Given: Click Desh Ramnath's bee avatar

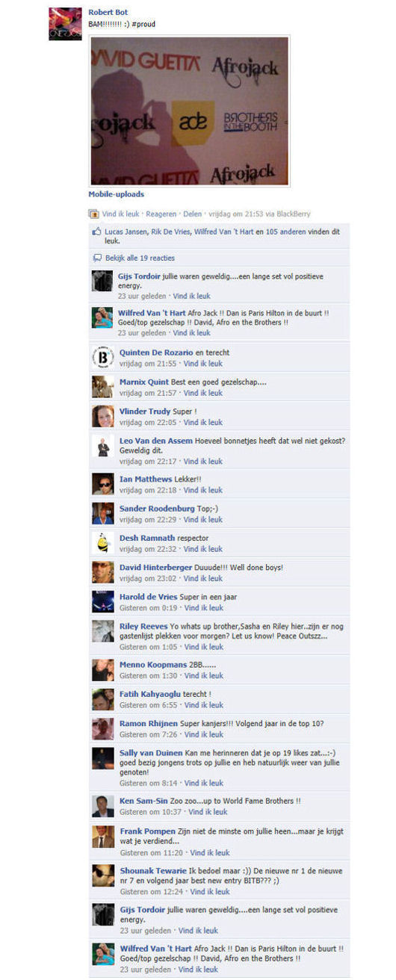Looking at the screenshot, I should tap(102, 543).
